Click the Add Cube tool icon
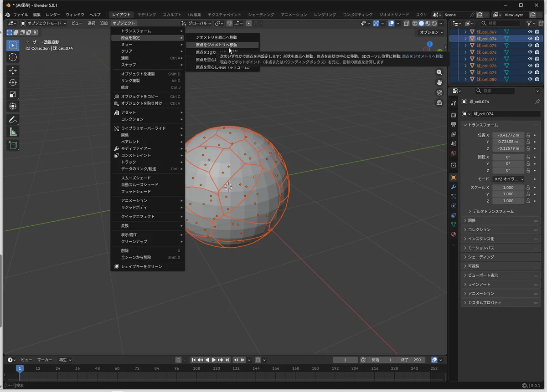Image resolution: width=547 pixels, height=392 pixels. pos(13,145)
